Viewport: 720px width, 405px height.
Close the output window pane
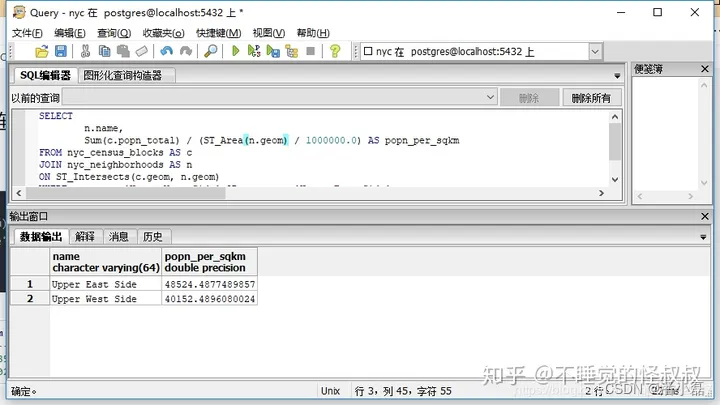(x=705, y=216)
